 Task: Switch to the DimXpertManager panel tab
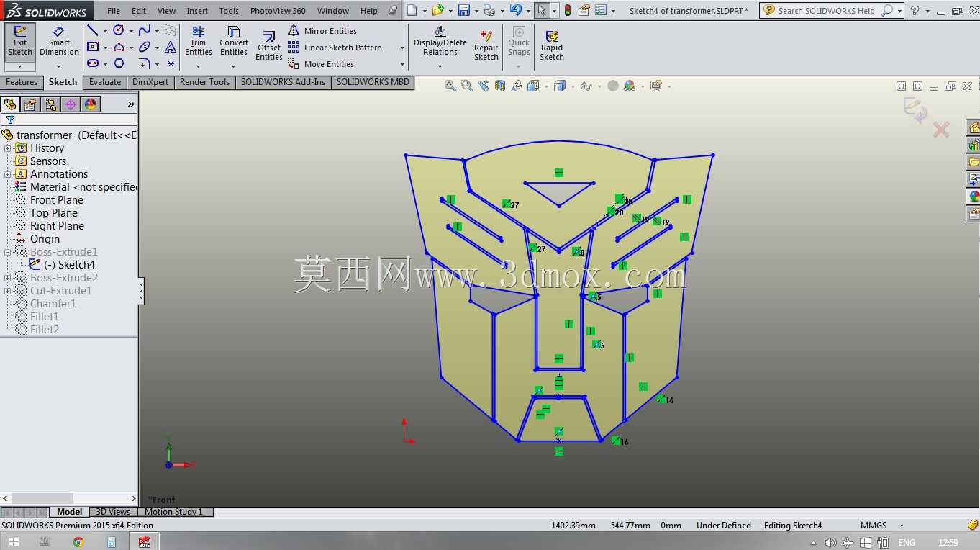tap(71, 104)
